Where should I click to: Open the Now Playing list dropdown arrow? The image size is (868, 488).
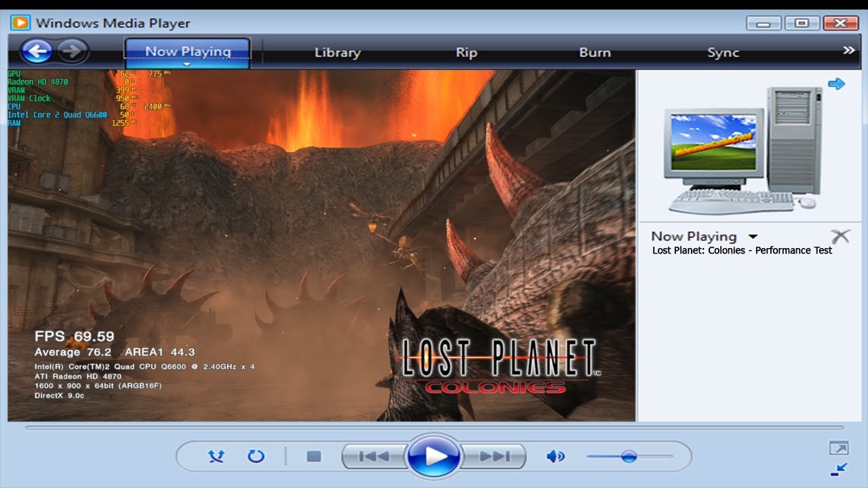(x=752, y=237)
